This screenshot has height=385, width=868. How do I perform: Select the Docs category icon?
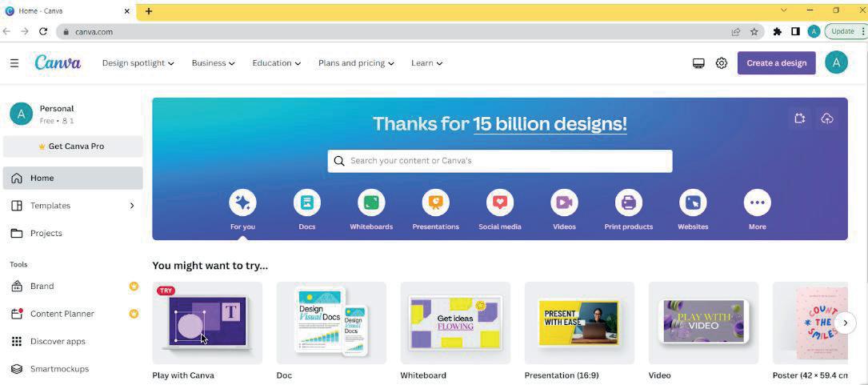[x=307, y=203]
